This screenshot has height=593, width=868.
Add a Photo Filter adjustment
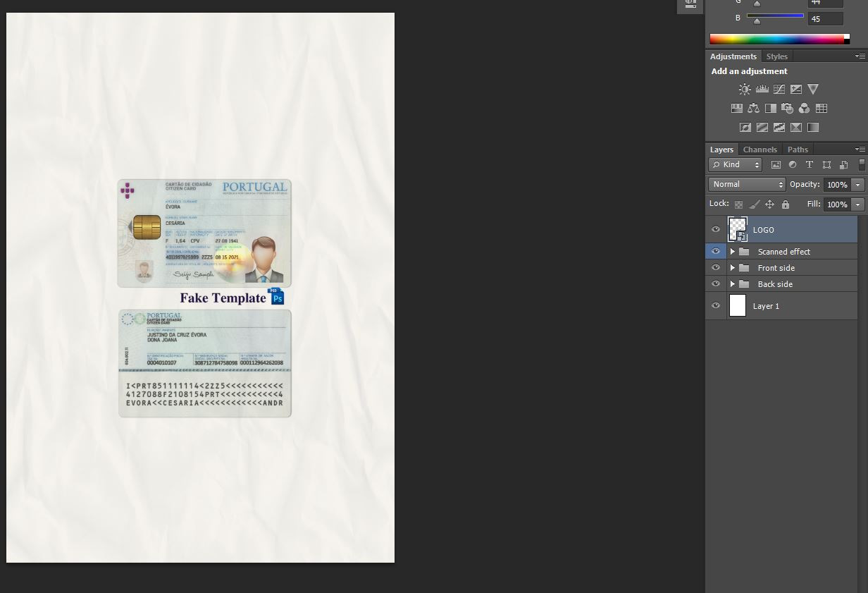pos(788,108)
